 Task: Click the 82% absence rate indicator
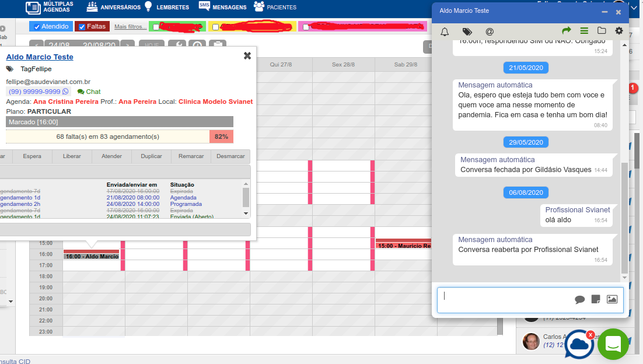(222, 136)
